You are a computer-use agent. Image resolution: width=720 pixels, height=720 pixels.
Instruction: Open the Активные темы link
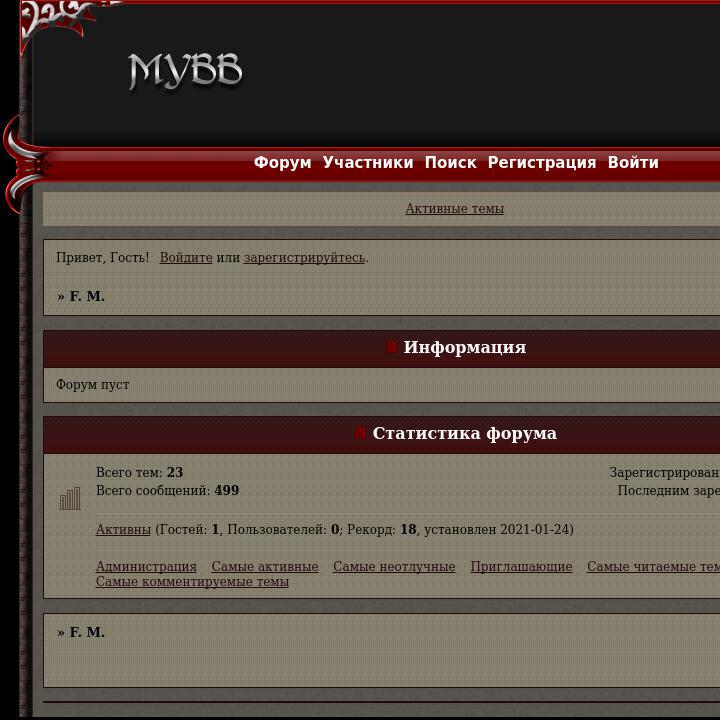coord(455,208)
